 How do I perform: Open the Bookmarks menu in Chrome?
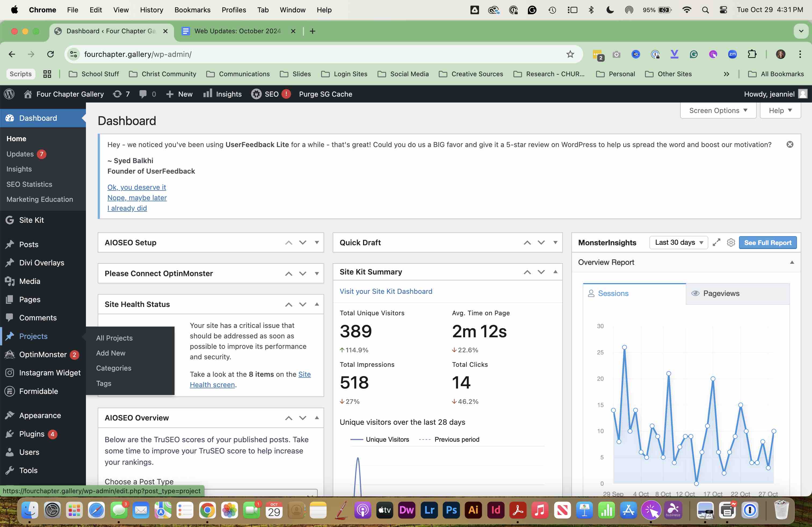[x=193, y=10]
